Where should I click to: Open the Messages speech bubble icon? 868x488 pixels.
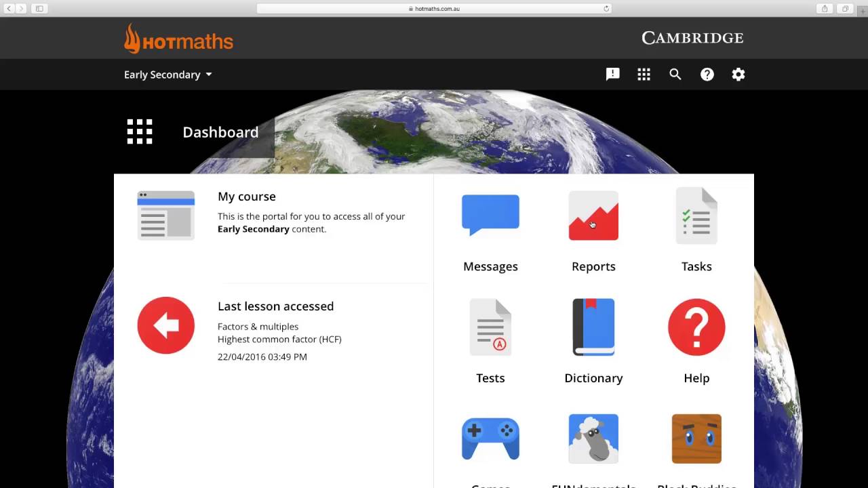coord(490,215)
